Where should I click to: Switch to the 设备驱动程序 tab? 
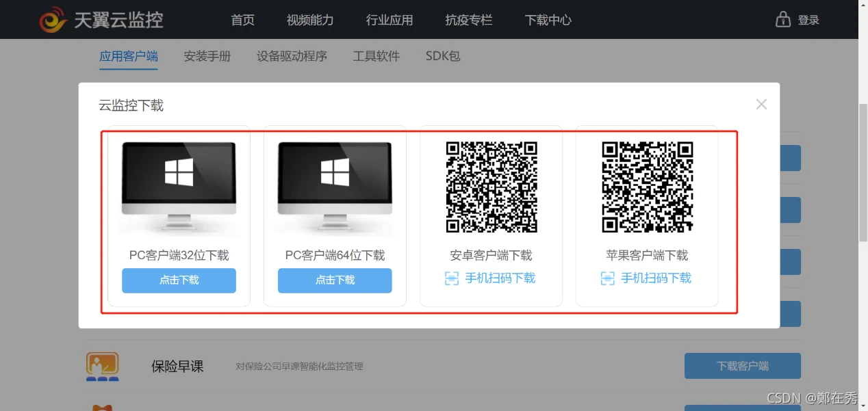(292, 56)
